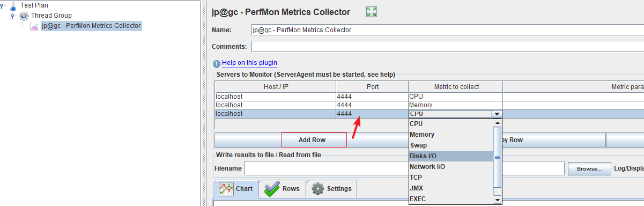Click the blue info icon beside help link

click(x=217, y=63)
